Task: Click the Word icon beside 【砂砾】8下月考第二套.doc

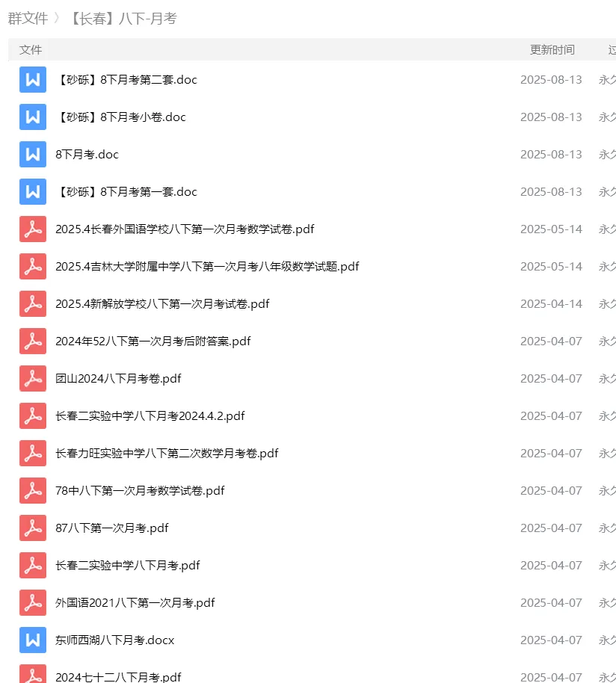Action: point(33,79)
